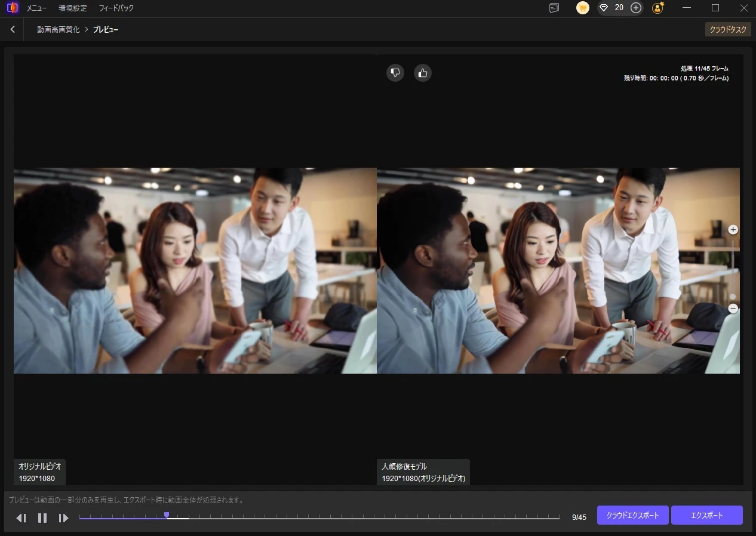Open the 環境設定 menu
This screenshot has height=536, width=756.
coord(73,8)
